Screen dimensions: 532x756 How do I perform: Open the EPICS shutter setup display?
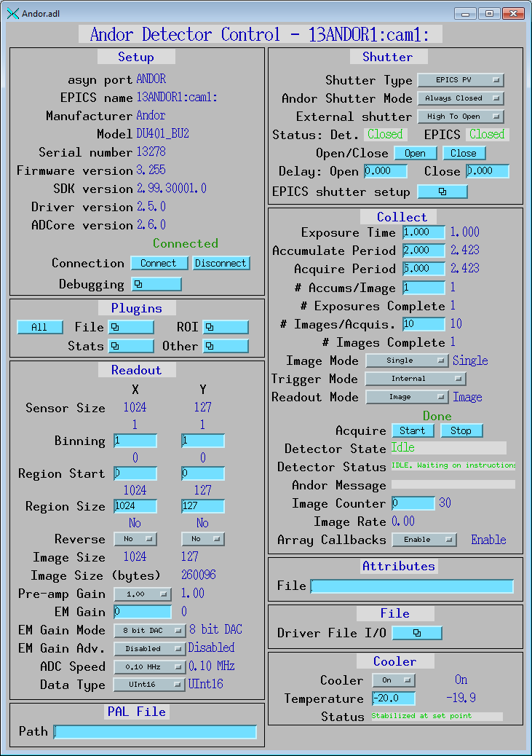click(442, 192)
